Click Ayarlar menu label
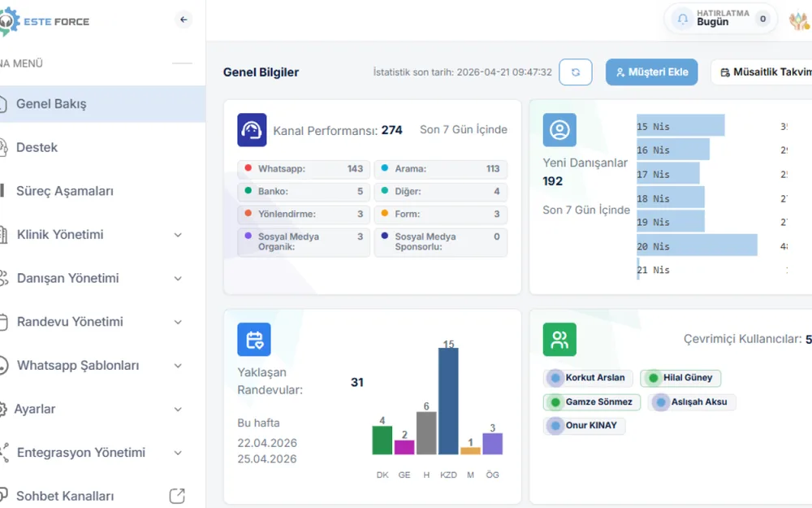Viewport: 812px width, 508px height. pyautogui.click(x=35, y=409)
